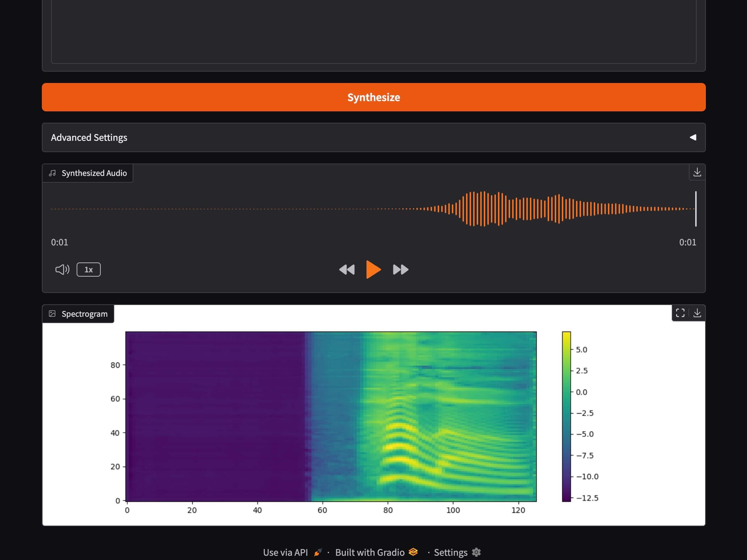Change playback speed from 1x
Screen dimensions: 747x560
pyautogui.click(x=89, y=270)
